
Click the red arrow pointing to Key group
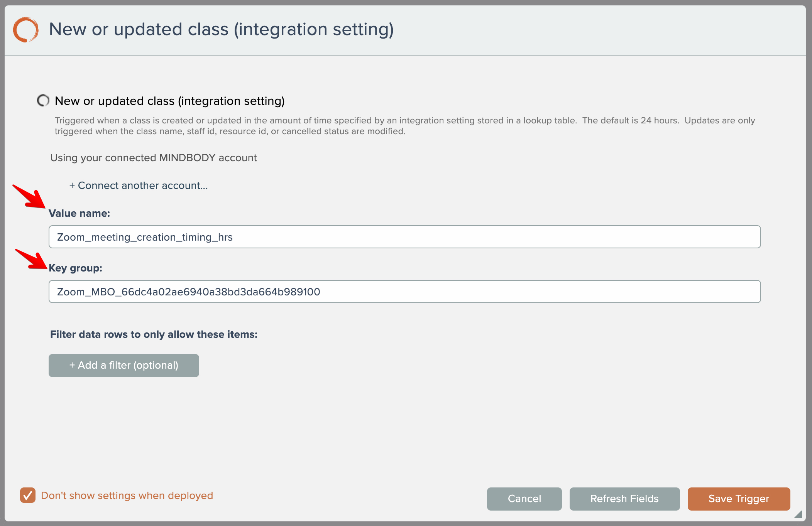pos(32,260)
